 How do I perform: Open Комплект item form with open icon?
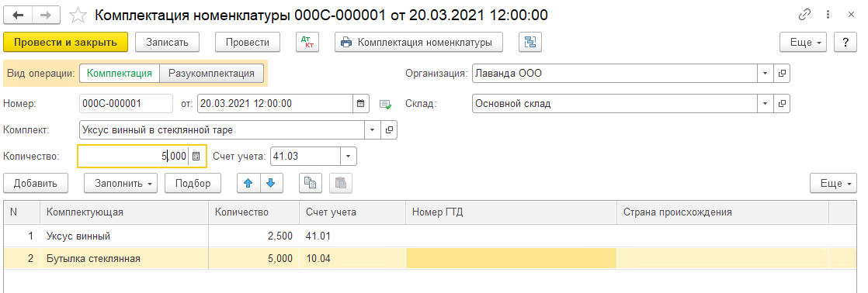click(x=389, y=130)
